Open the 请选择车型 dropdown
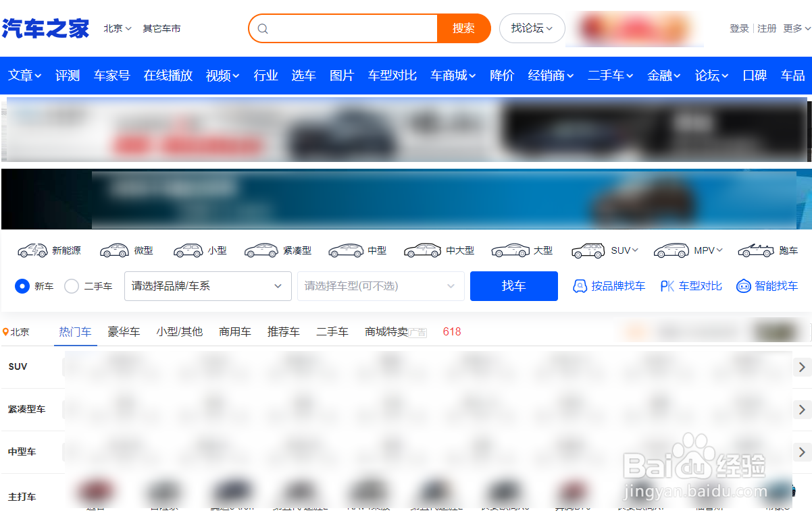 click(x=381, y=286)
